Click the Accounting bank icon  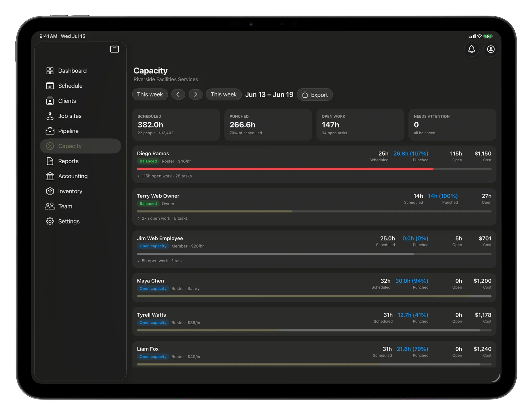[x=50, y=176]
